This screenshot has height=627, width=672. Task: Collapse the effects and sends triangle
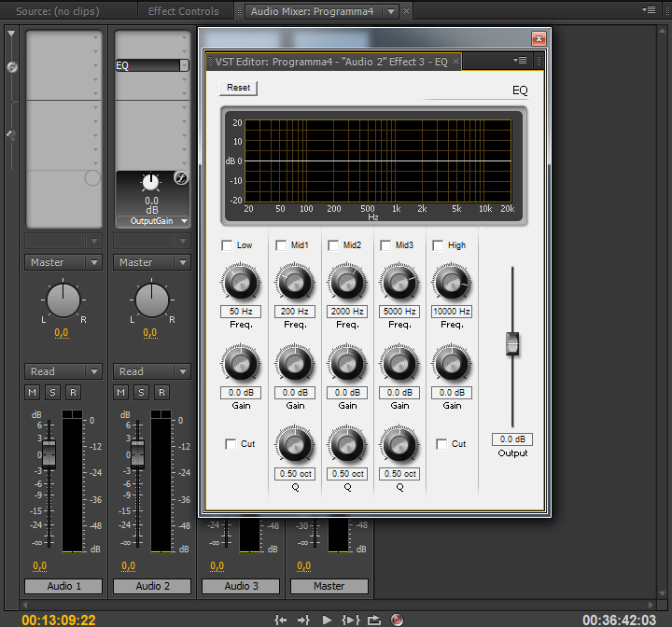11,34
